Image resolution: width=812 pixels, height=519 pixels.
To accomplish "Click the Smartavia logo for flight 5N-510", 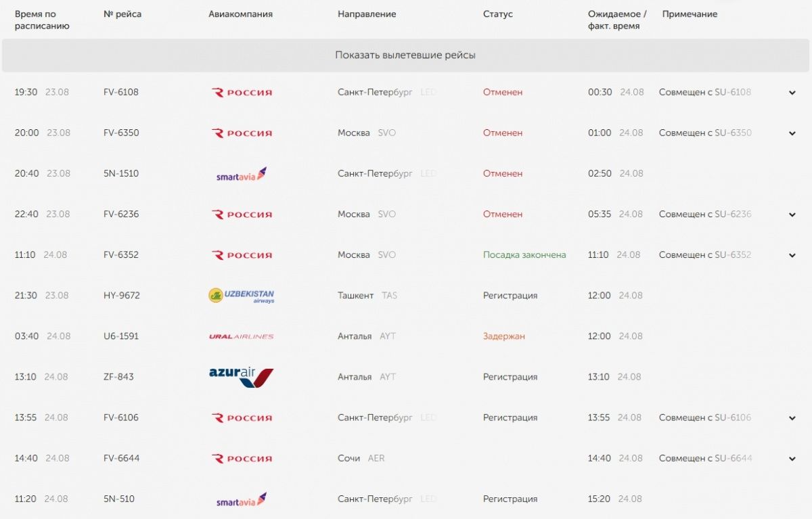I will 241,500.
